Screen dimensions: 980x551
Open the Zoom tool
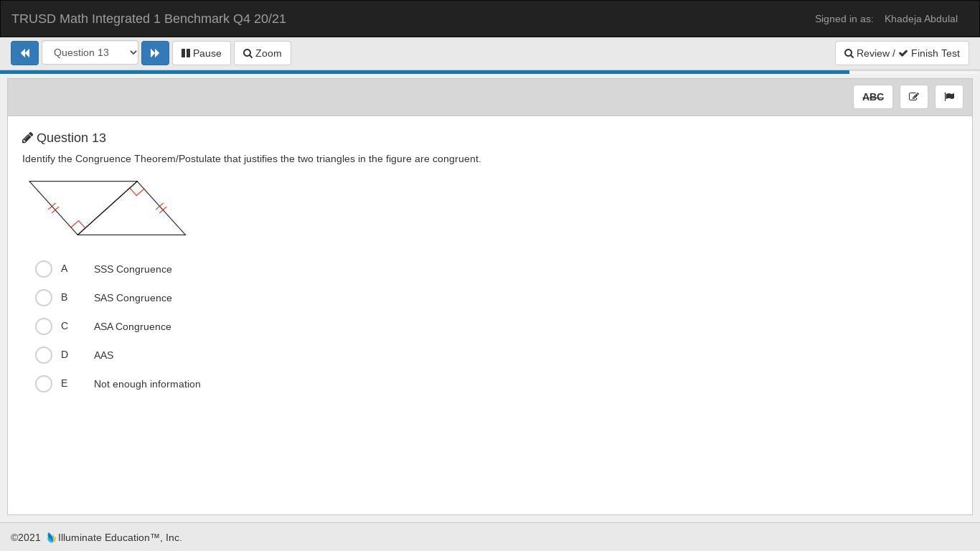262,53
